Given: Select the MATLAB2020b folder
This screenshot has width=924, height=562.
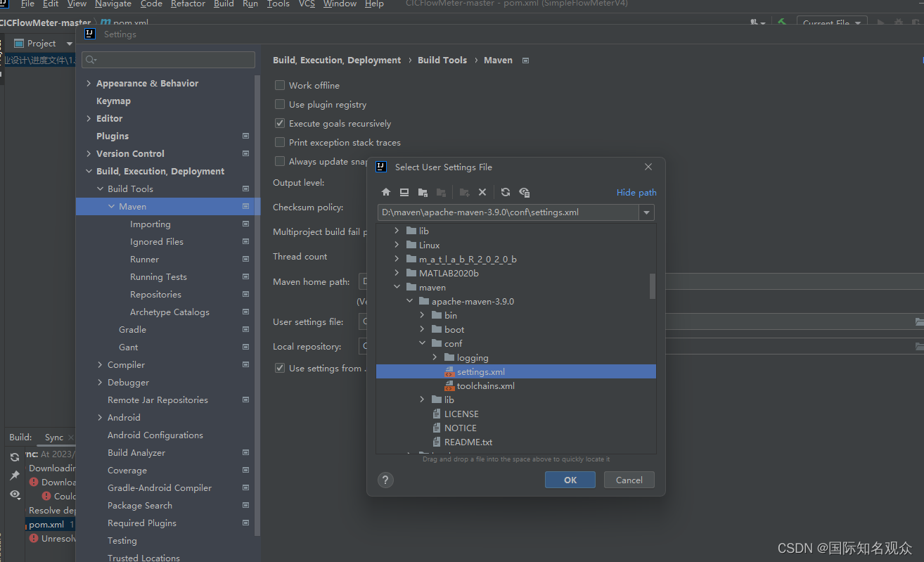Looking at the screenshot, I should click(449, 273).
